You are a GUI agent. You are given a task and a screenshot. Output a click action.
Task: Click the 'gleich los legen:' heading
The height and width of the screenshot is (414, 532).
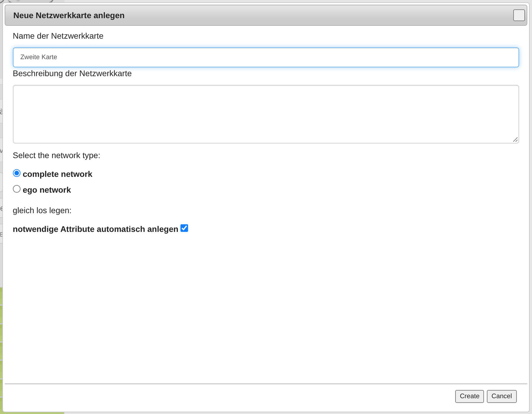click(42, 211)
